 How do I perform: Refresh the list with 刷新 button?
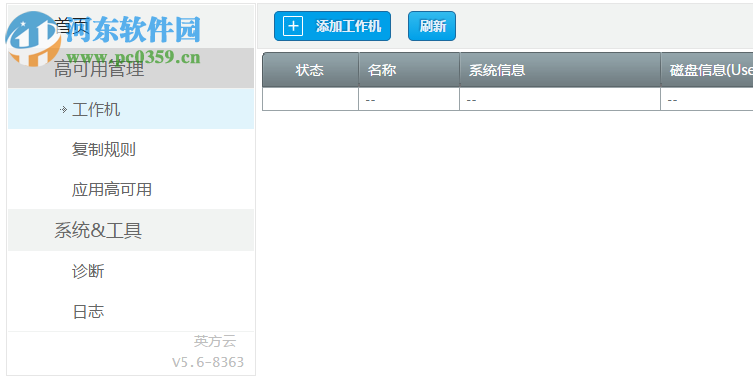coord(432,26)
